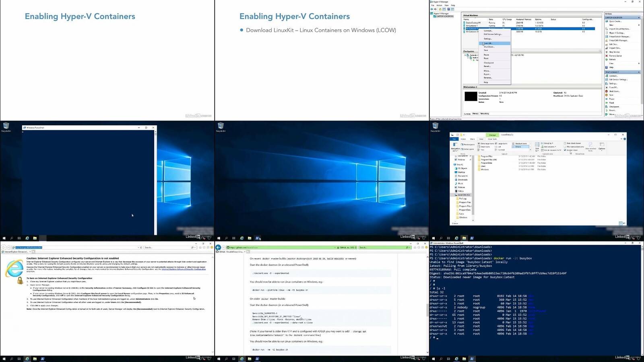Click blue File button in Explorer ribbon
The width and height of the screenshot is (644, 362).
(454, 139)
